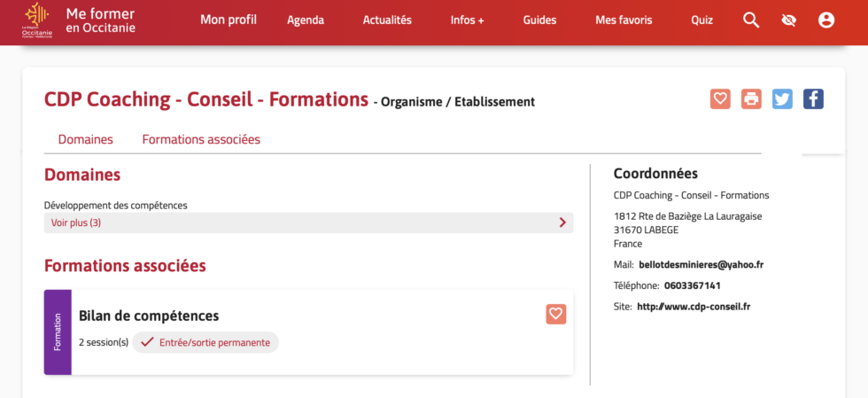The height and width of the screenshot is (398, 868).
Task: Switch to Domaines tab
Action: point(85,140)
